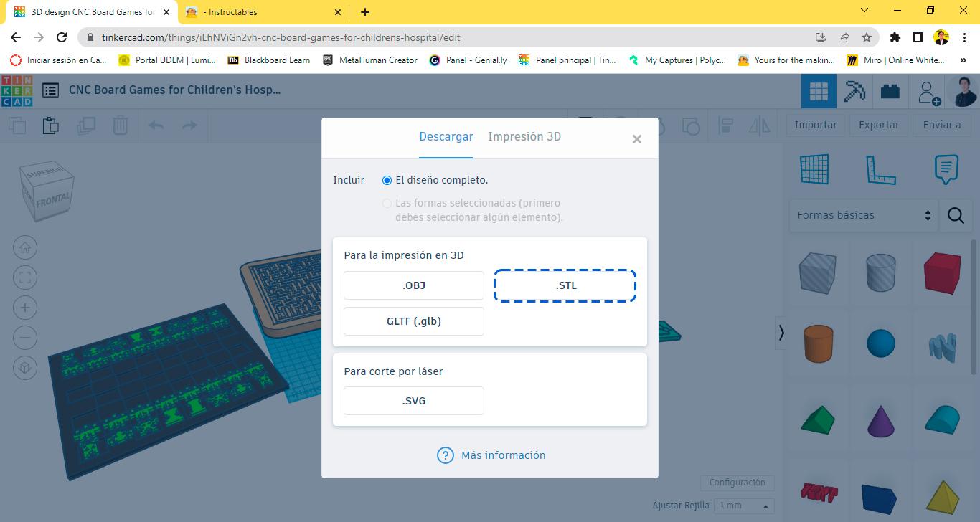The width and height of the screenshot is (980, 522).
Task: Click the Mirror flip tool icon
Action: click(x=760, y=126)
